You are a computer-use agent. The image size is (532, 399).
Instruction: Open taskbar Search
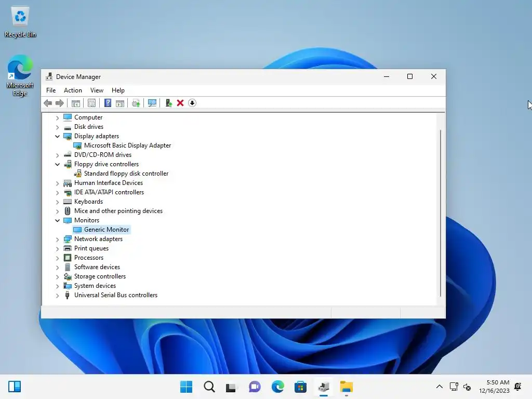coord(209,387)
